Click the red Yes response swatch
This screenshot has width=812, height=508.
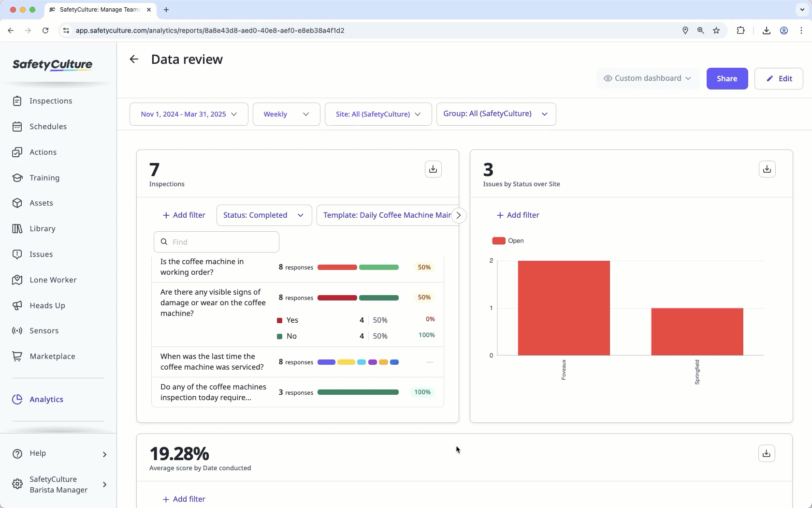pyautogui.click(x=279, y=320)
